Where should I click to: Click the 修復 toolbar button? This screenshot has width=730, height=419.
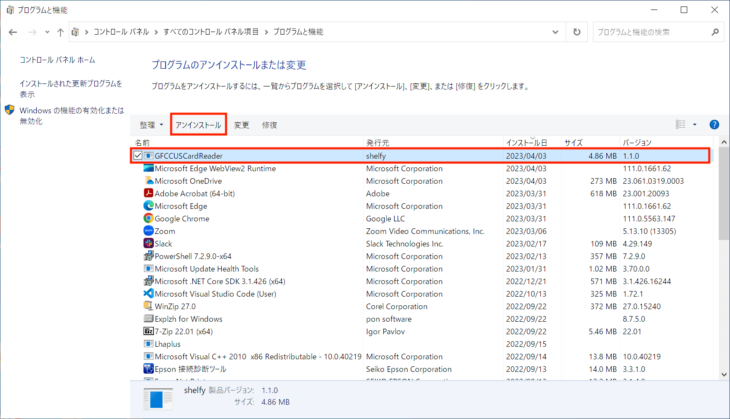270,125
